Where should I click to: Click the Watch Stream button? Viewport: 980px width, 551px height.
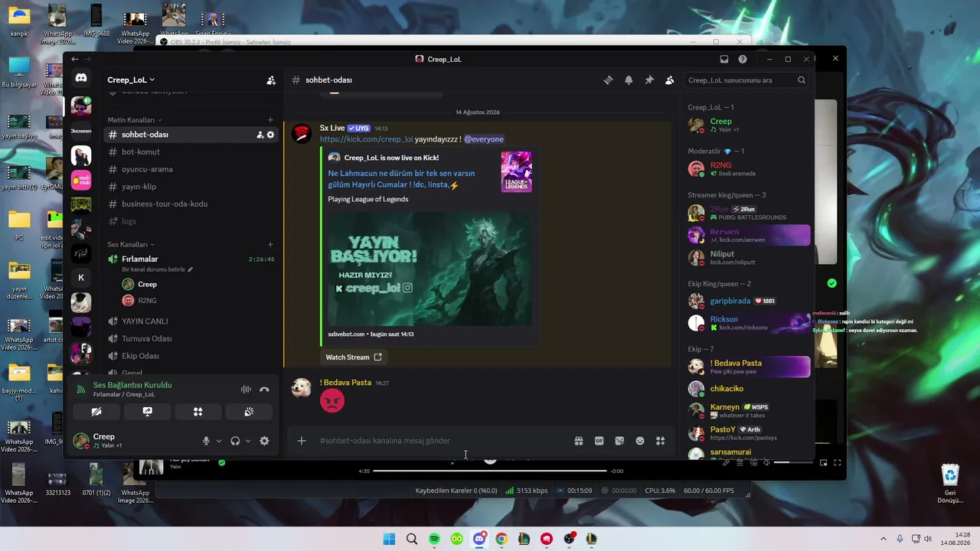pos(354,357)
